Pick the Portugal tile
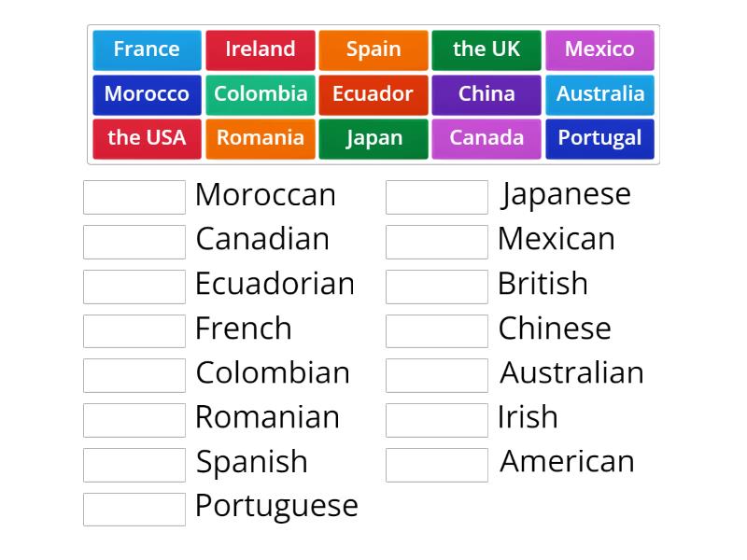 click(x=599, y=137)
